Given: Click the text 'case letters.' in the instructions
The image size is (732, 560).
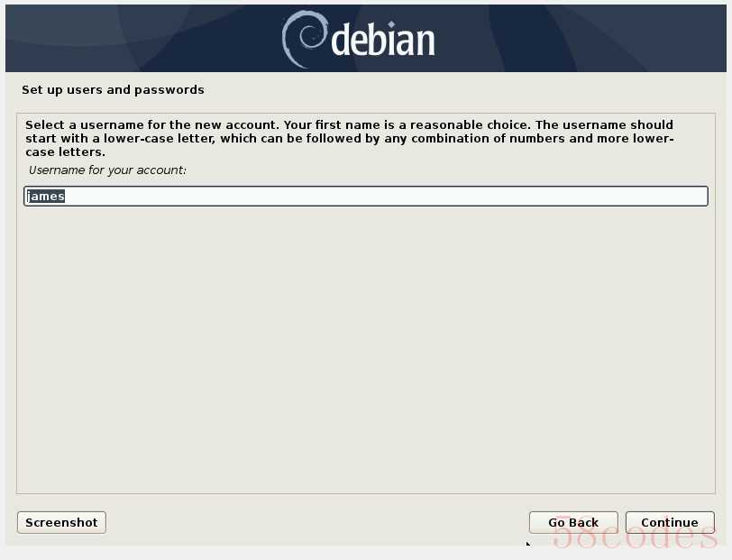Looking at the screenshot, I should click(65, 151).
